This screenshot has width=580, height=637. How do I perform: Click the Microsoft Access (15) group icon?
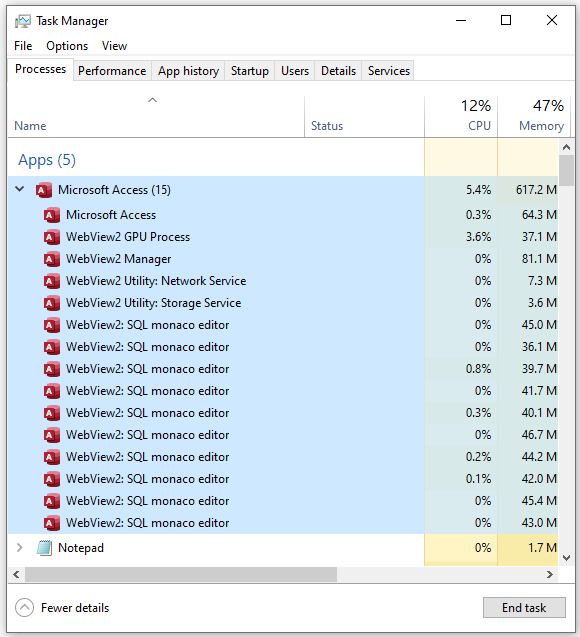click(44, 190)
